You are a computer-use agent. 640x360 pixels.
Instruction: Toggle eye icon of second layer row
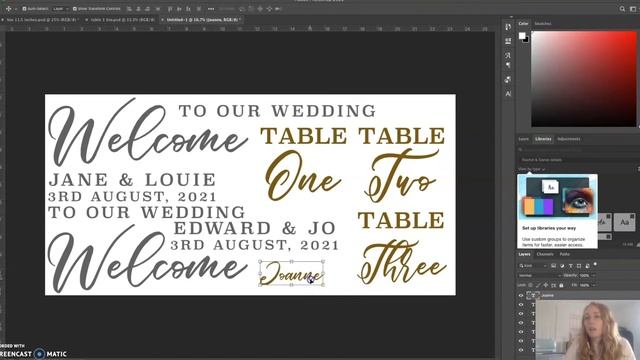521,304
